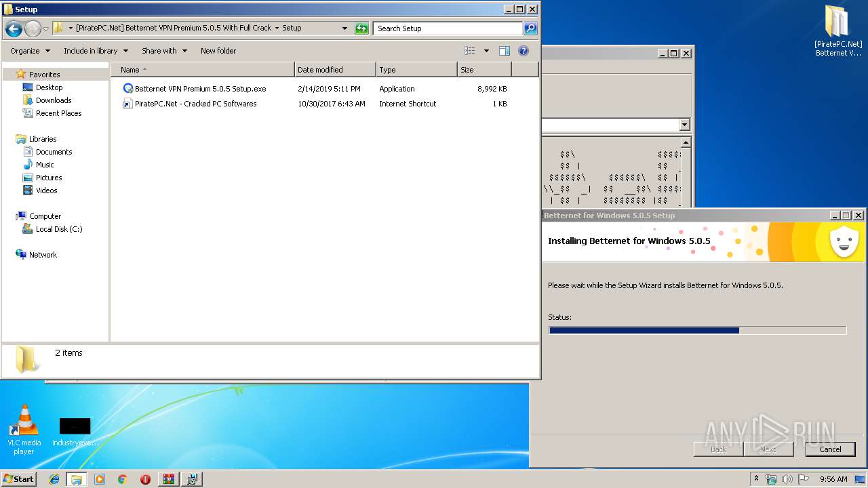
Task: Select PiratePC.Net - Cracked PC Softwares shortcut
Action: 195,104
